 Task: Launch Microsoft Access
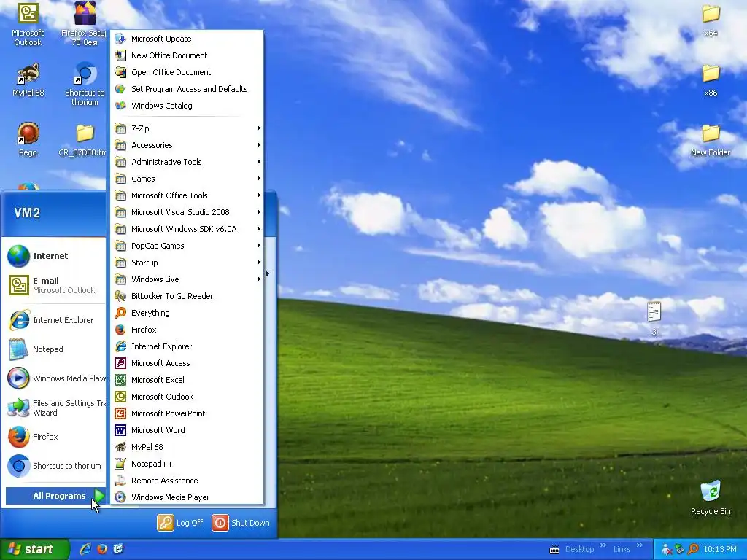187,363
